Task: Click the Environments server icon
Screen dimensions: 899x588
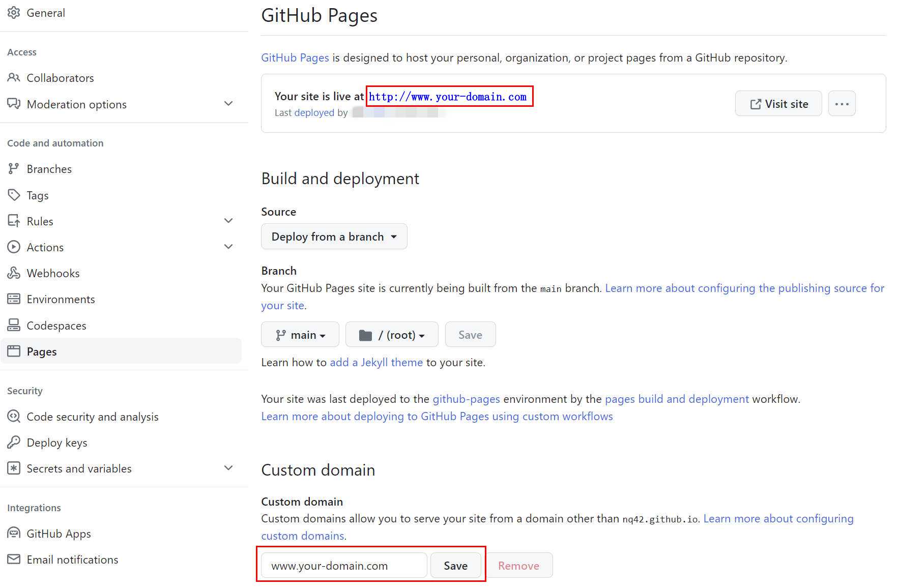Action: pos(14,299)
